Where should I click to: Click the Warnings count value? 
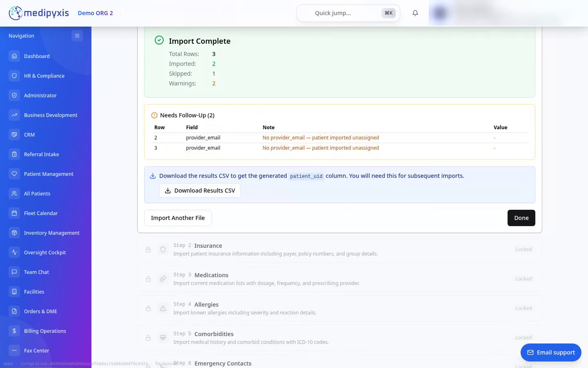(x=214, y=83)
